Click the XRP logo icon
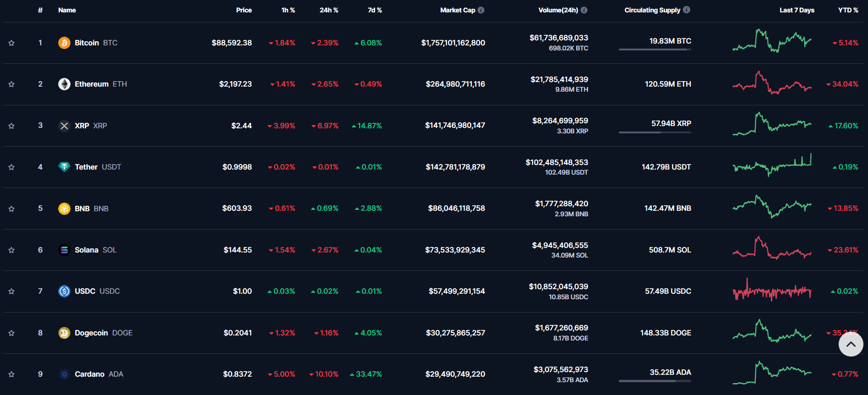The height and width of the screenshot is (395, 868). [x=64, y=126]
